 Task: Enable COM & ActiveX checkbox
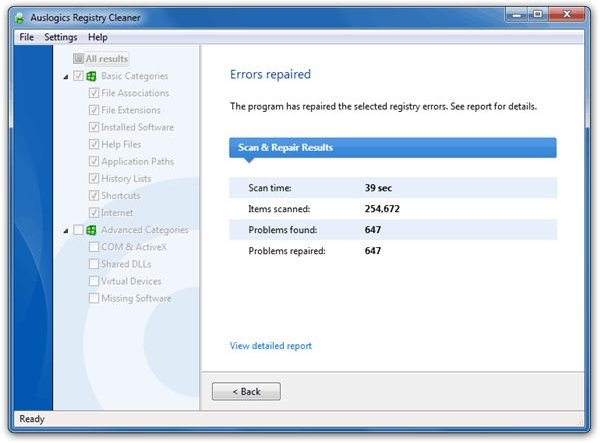click(94, 247)
